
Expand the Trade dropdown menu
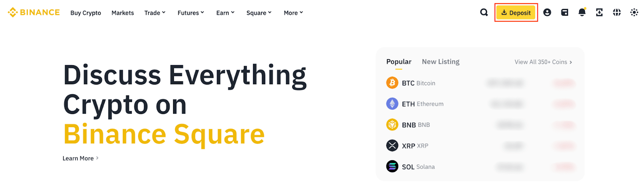(x=155, y=13)
